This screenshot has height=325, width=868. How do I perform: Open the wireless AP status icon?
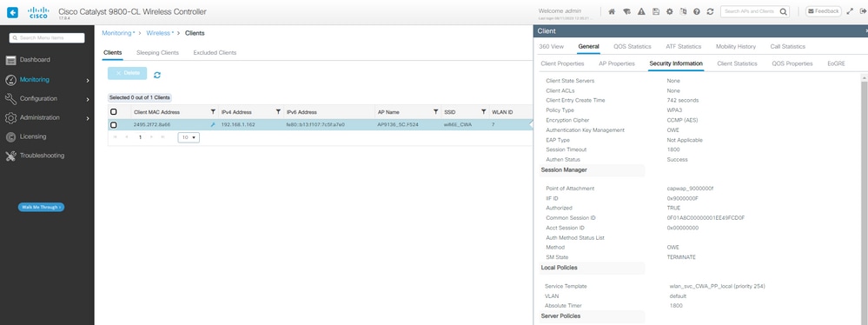626,11
